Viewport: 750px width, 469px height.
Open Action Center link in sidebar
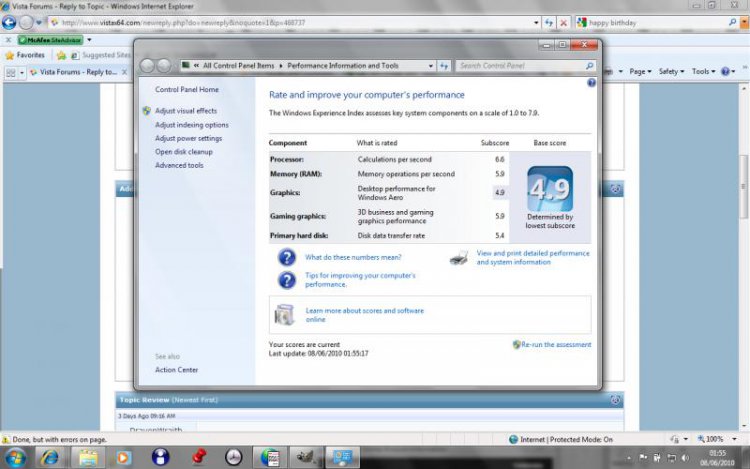point(176,370)
